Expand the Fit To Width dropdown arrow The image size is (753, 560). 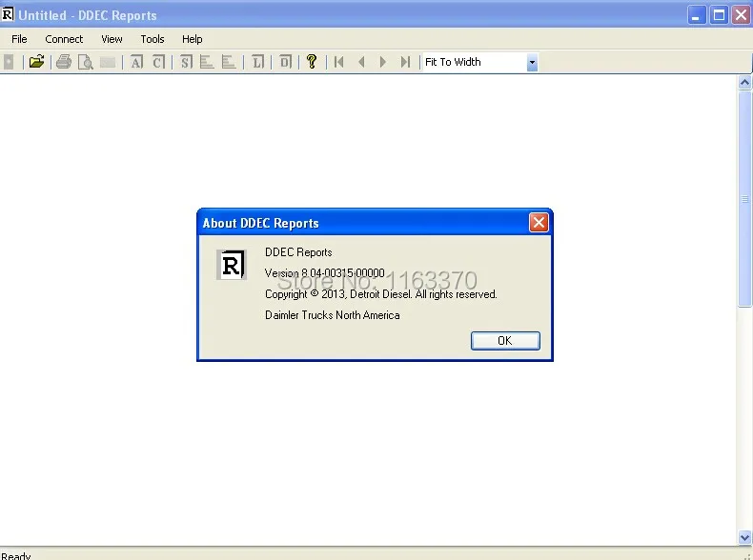click(x=532, y=63)
